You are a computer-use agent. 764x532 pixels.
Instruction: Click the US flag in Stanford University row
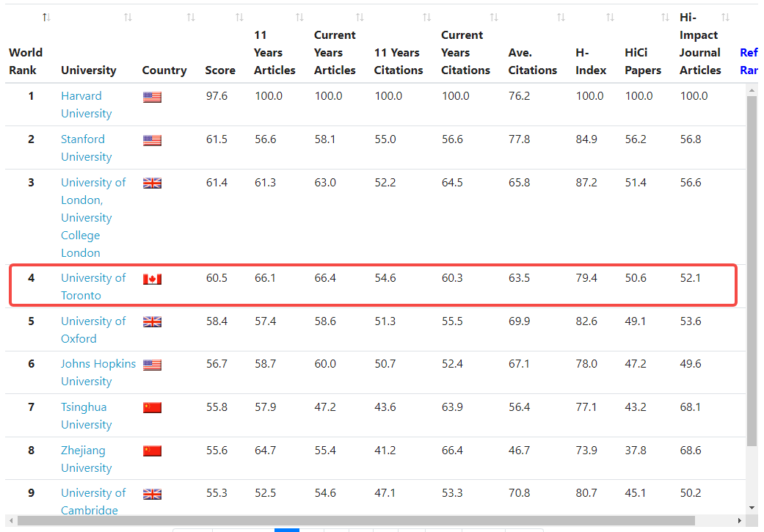[152, 140]
